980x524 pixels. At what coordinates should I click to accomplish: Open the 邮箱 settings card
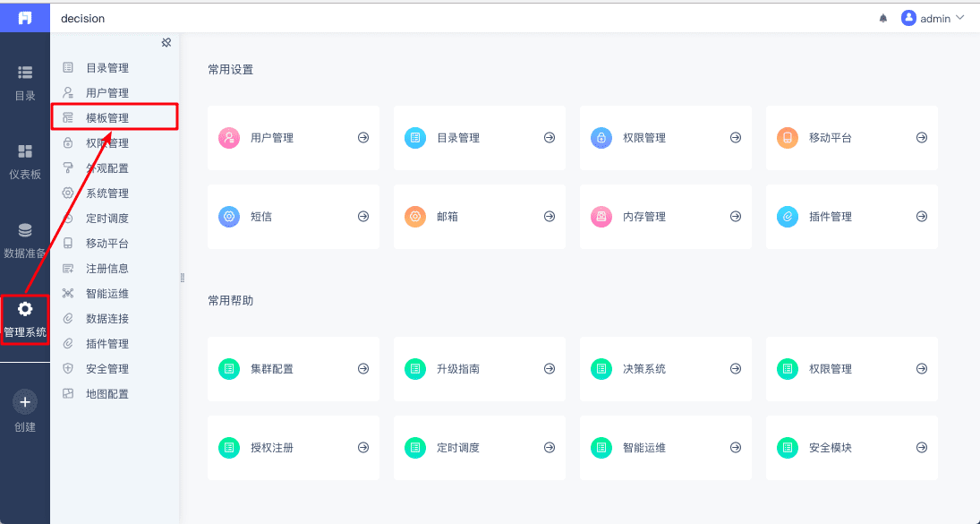[479, 217]
